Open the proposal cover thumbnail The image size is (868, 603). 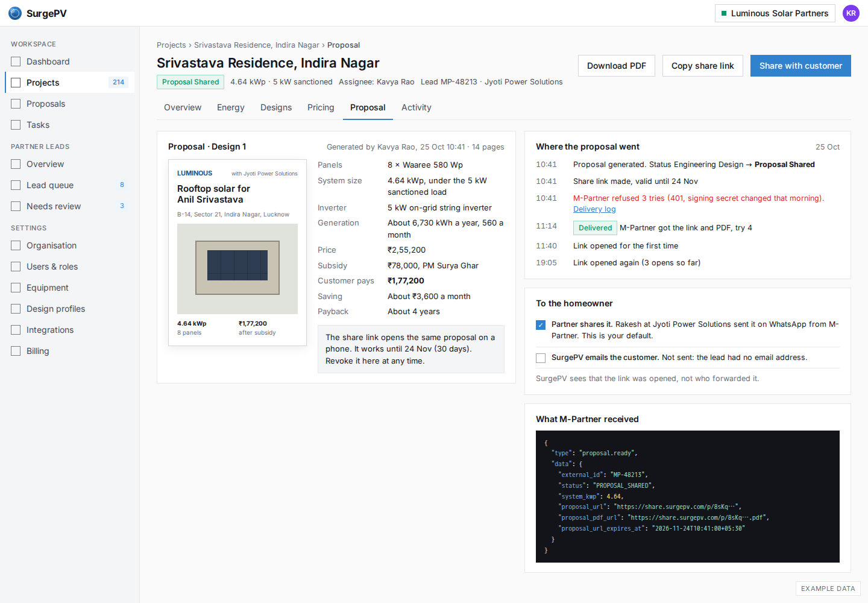point(237,253)
